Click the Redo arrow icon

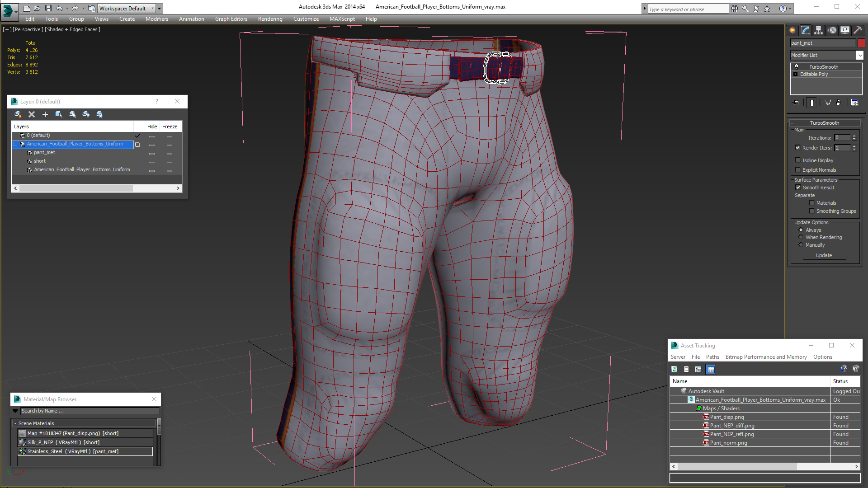pos(75,8)
